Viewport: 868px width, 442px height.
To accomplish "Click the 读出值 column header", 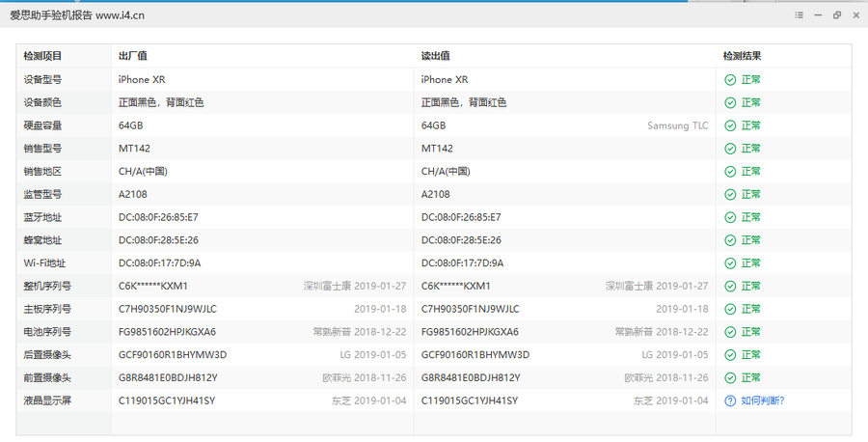I will 436,56.
